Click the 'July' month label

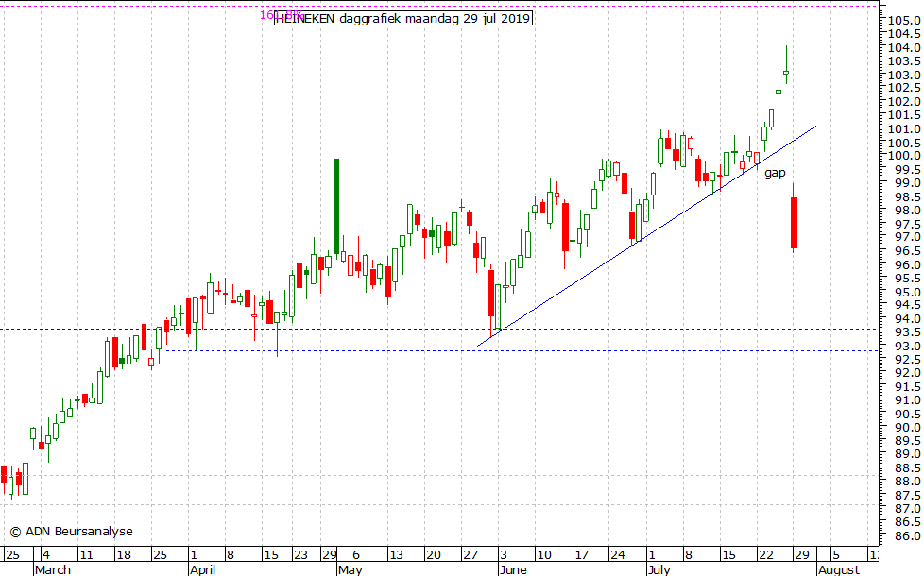[659, 569]
